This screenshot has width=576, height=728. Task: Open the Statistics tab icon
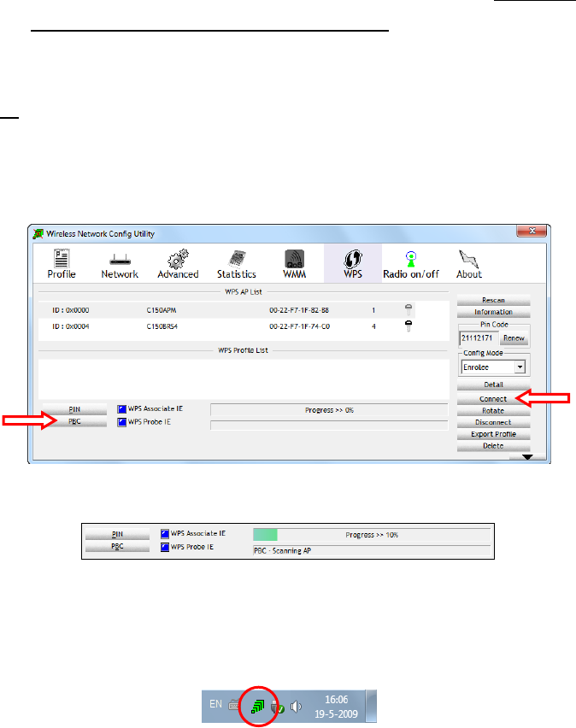tap(237, 259)
